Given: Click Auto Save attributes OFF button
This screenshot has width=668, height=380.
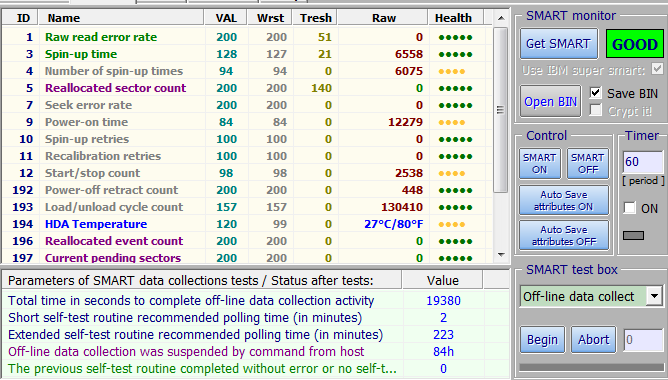Looking at the screenshot, I should pos(564,235).
